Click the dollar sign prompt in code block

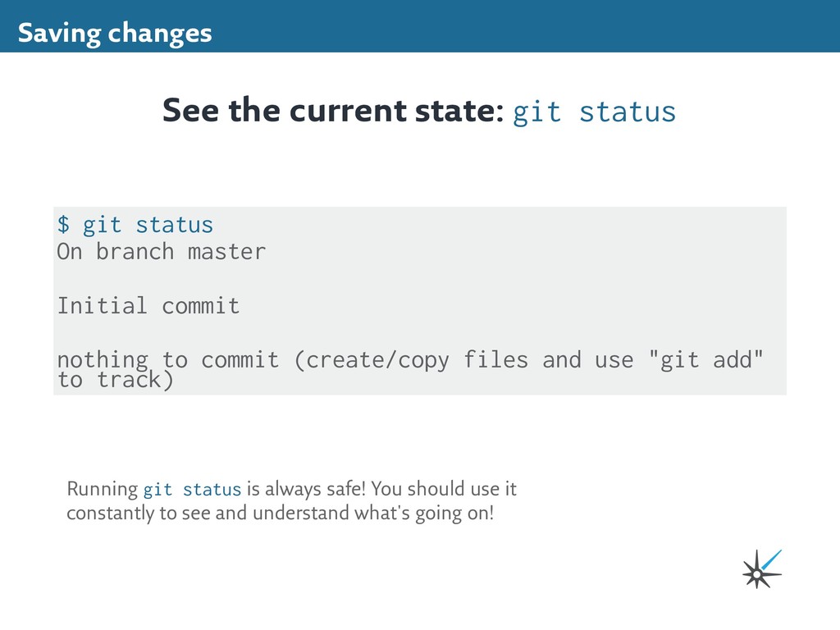click(63, 225)
